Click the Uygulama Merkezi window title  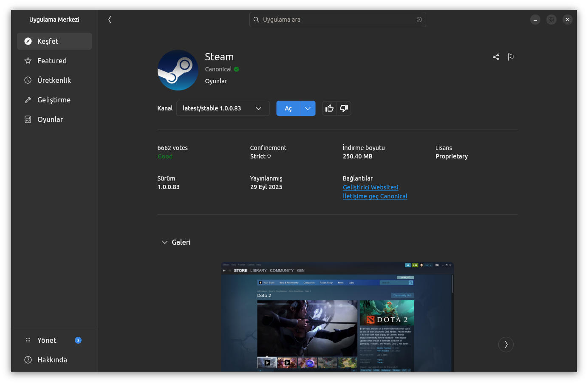point(54,20)
